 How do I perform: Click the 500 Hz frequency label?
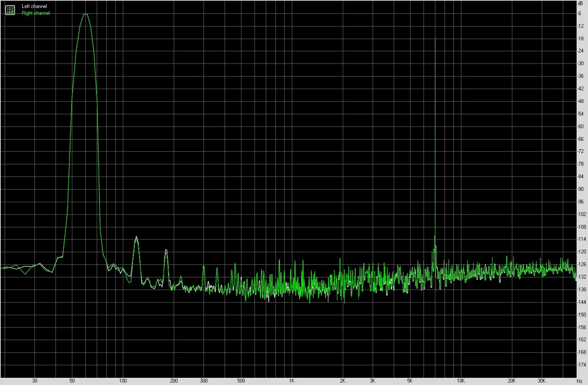(241, 381)
